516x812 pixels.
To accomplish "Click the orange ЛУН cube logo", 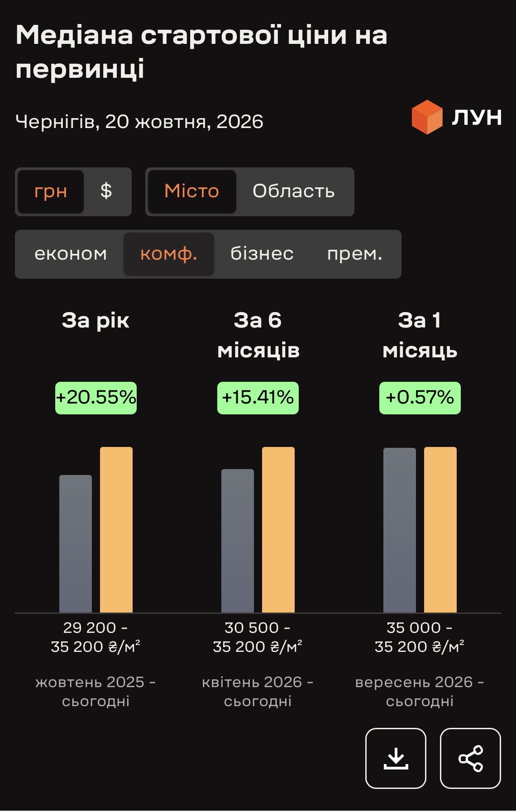I will pos(427,117).
